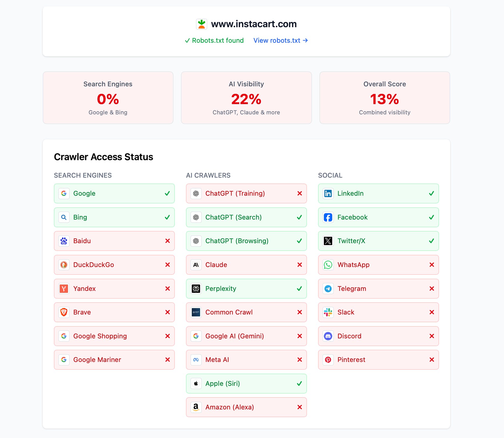This screenshot has width=504, height=438.
Task: Click the DuckDuckGo label text
Action: coord(94,265)
